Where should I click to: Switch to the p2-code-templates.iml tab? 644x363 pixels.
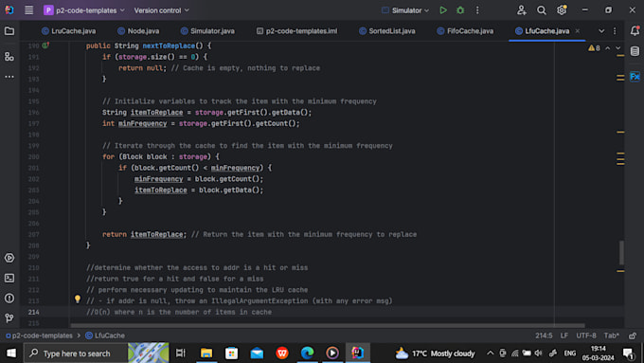pyautogui.click(x=297, y=31)
